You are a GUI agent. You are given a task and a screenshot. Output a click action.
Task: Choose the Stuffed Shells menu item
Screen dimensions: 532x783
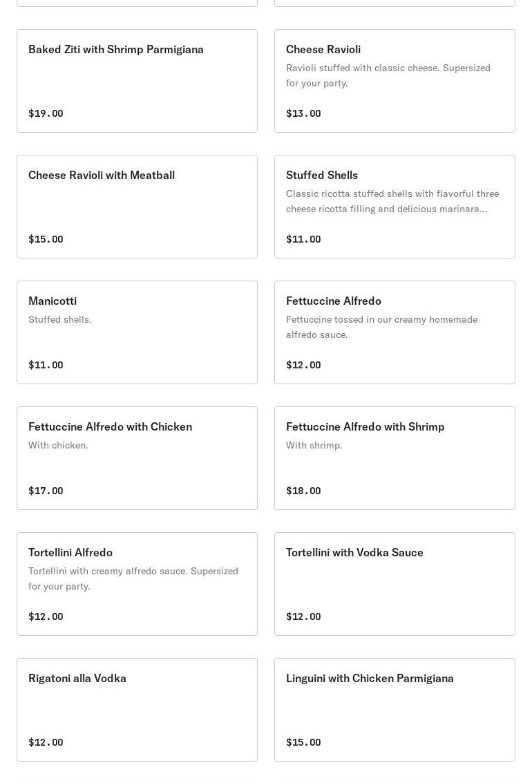tap(395, 207)
